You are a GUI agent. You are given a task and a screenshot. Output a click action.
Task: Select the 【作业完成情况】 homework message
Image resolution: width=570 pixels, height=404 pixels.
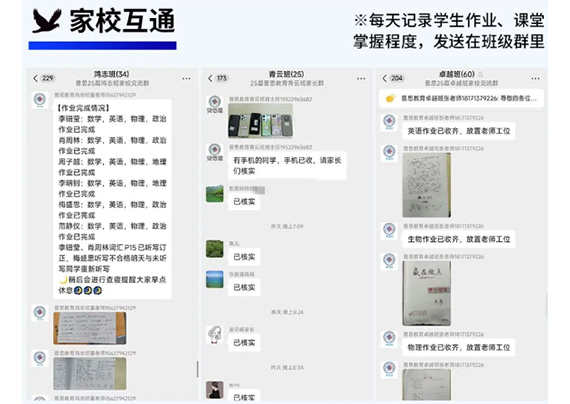pyautogui.click(x=112, y=199)
